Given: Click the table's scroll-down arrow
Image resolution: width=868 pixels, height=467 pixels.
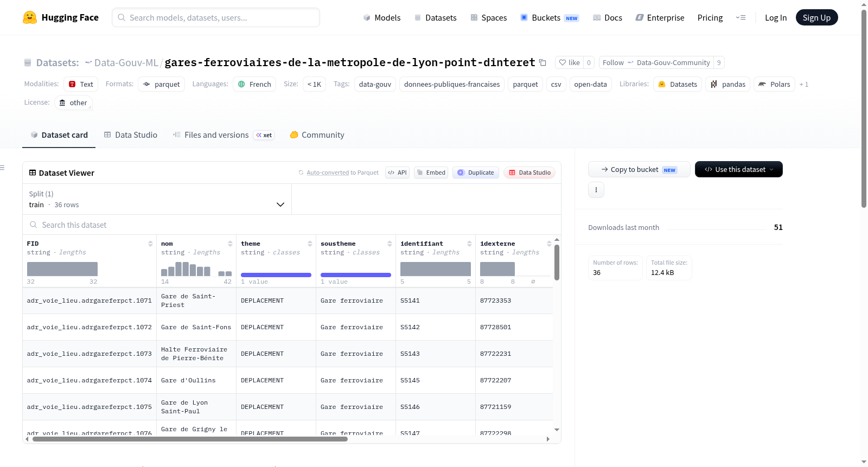Looking at the screenshot, I should tap(557, 430).
